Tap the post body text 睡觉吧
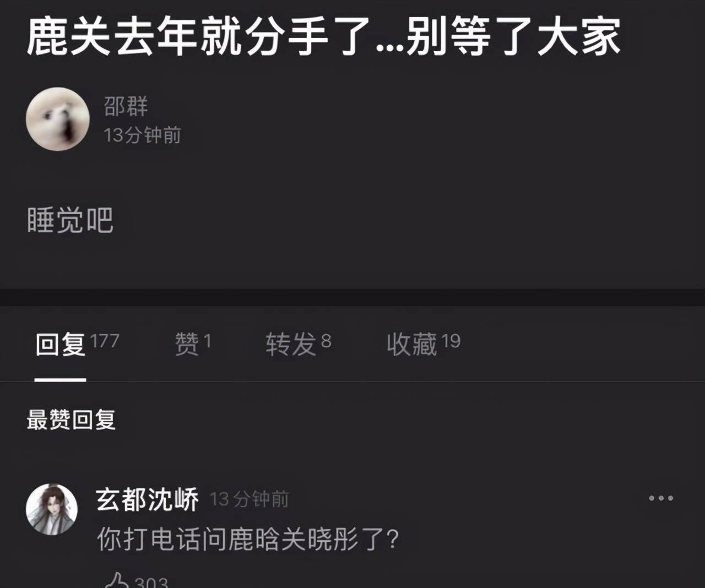 (70, 220)
